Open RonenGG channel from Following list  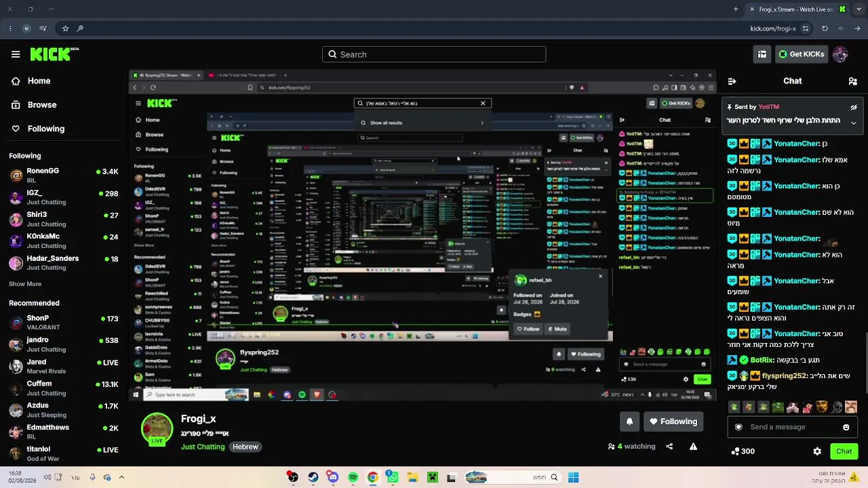click(x=64, y=175)
